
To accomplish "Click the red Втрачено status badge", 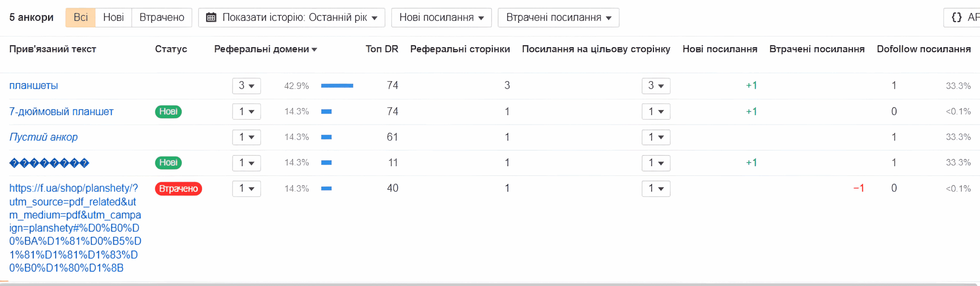I will 178,189.
